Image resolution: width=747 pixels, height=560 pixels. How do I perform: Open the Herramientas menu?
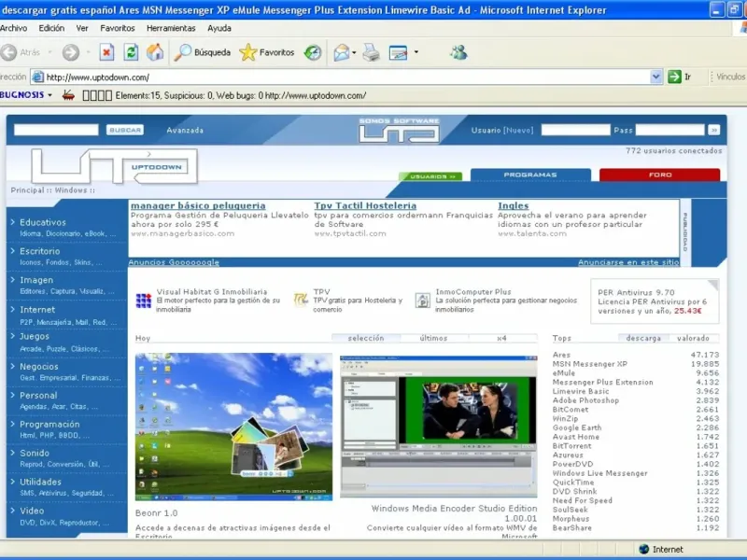point(170,28)
